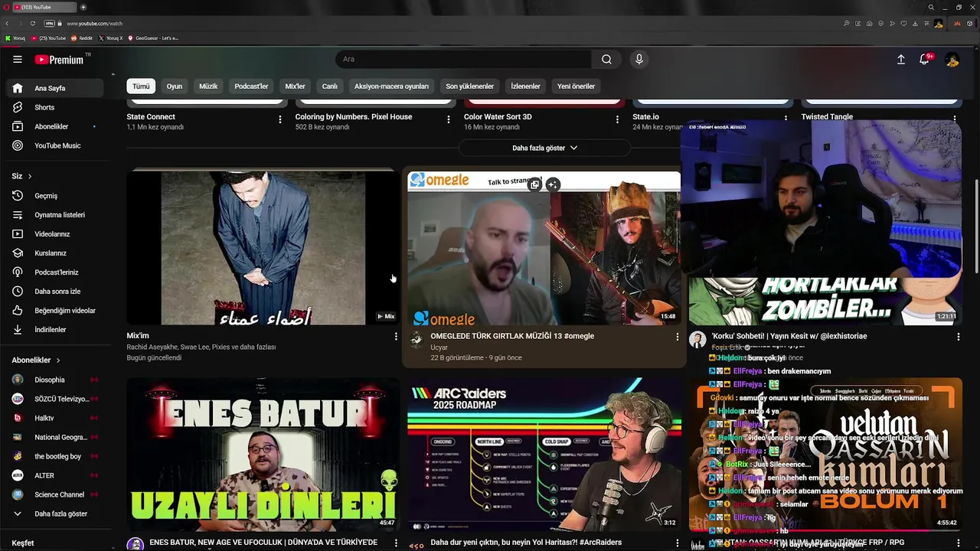The image size is (980, 551).
Task: Open Shorts from the sidebar
Action: pos(54,107)
